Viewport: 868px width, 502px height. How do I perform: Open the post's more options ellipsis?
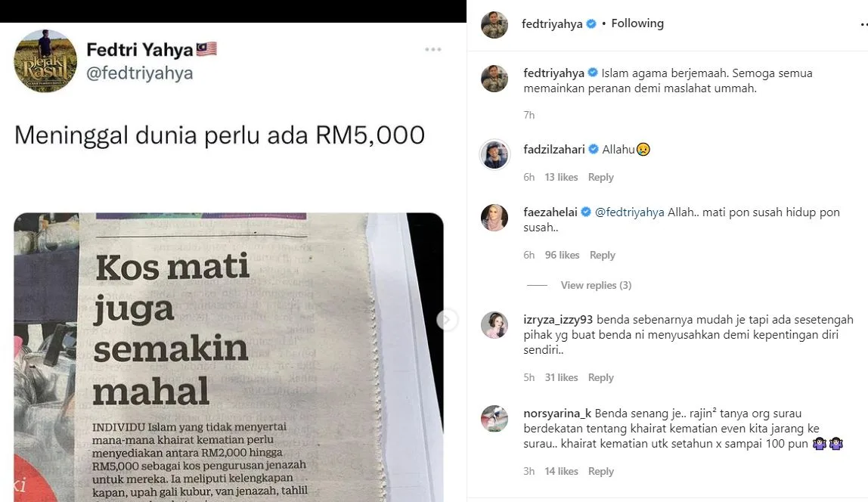(x=864, y=24)
